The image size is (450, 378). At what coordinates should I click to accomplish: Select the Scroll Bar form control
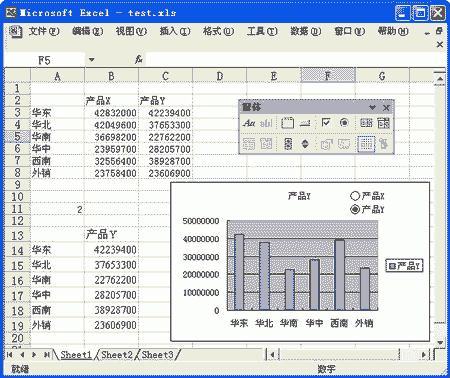click(x=288, y=144)
